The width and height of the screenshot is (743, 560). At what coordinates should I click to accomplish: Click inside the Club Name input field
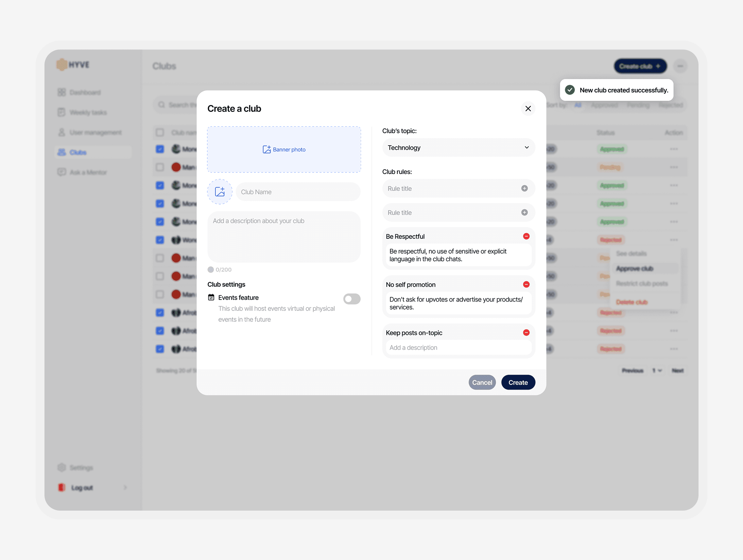click(x=298, y=191)
